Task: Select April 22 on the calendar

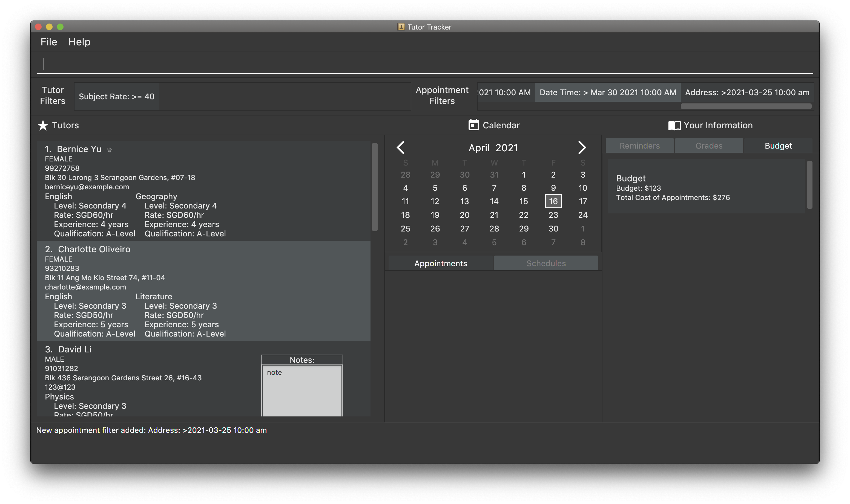Action: click(x=523, y=215)
